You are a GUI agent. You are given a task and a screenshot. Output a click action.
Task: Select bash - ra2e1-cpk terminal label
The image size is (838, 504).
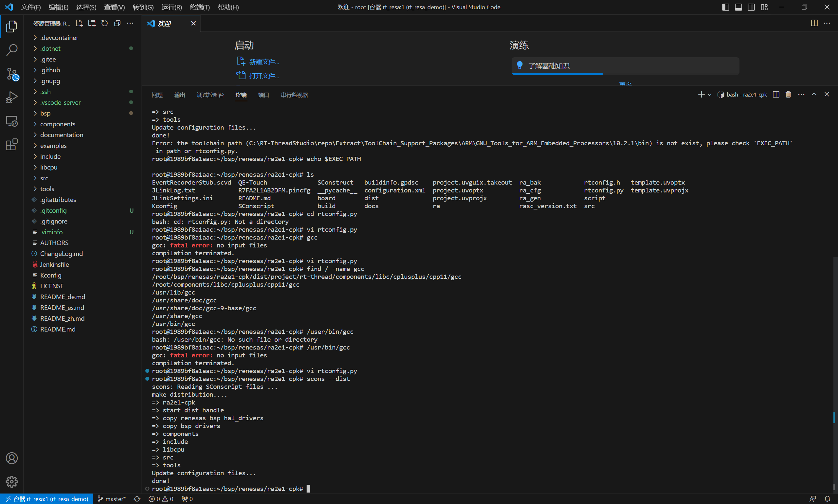click(742, 94)
